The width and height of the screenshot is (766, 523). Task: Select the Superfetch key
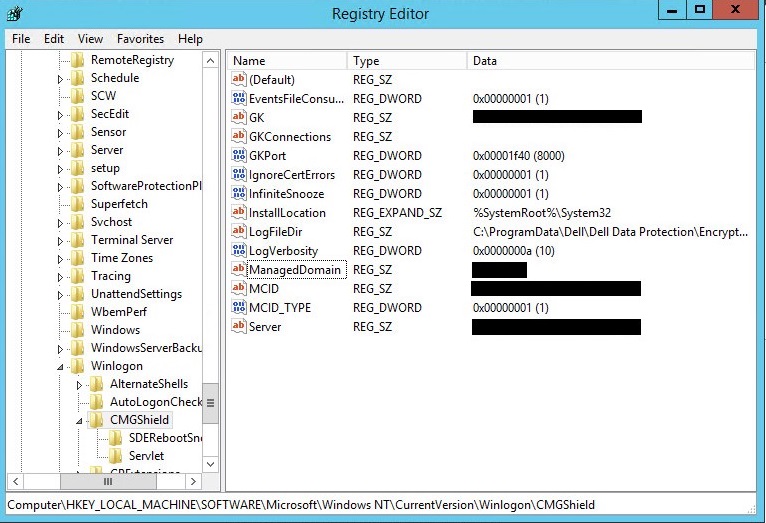tap(119, 204)
